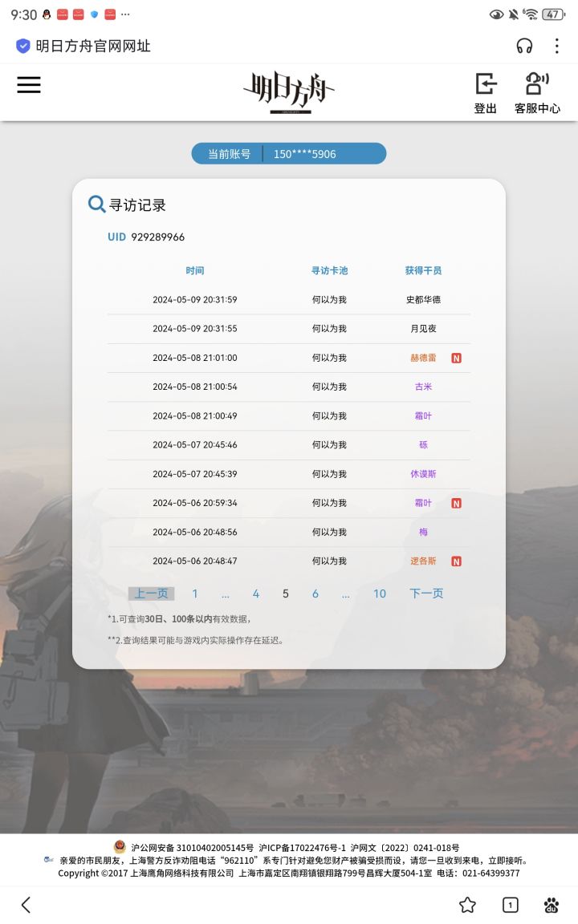Tap the eye comfort status icon

(497, 14)
